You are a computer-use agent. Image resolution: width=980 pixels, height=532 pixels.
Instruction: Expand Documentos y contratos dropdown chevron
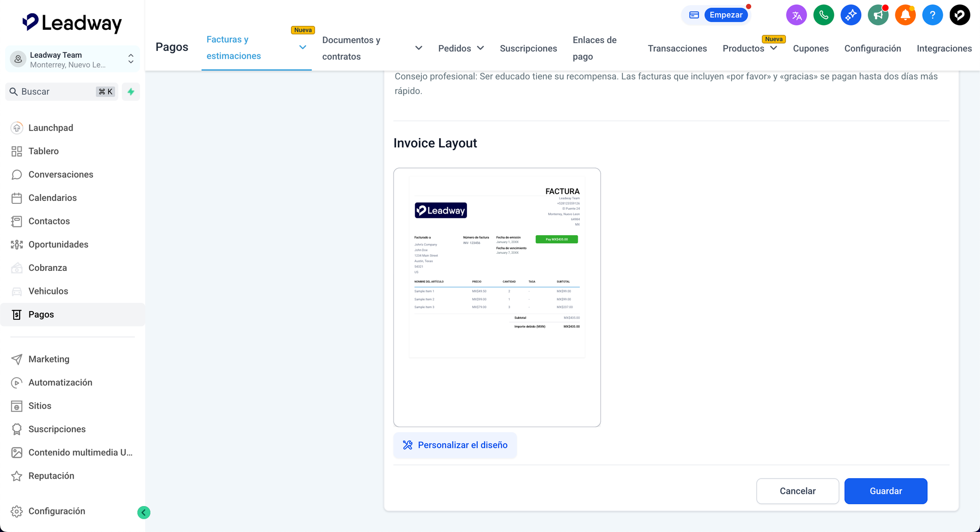418,48
